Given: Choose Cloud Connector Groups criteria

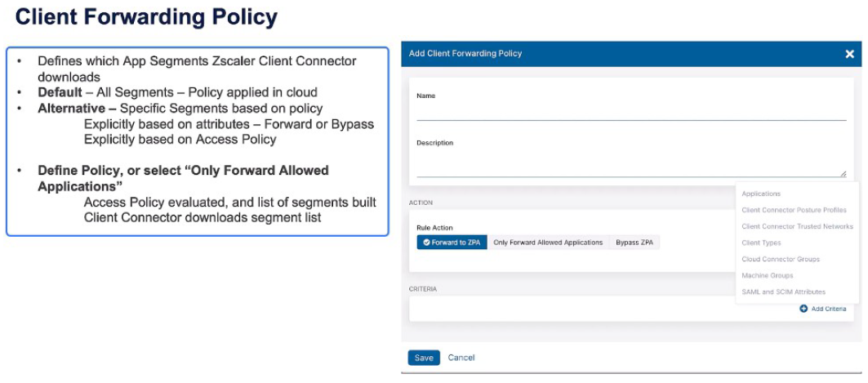Looking at the screenshot, I should coord(780,259).
